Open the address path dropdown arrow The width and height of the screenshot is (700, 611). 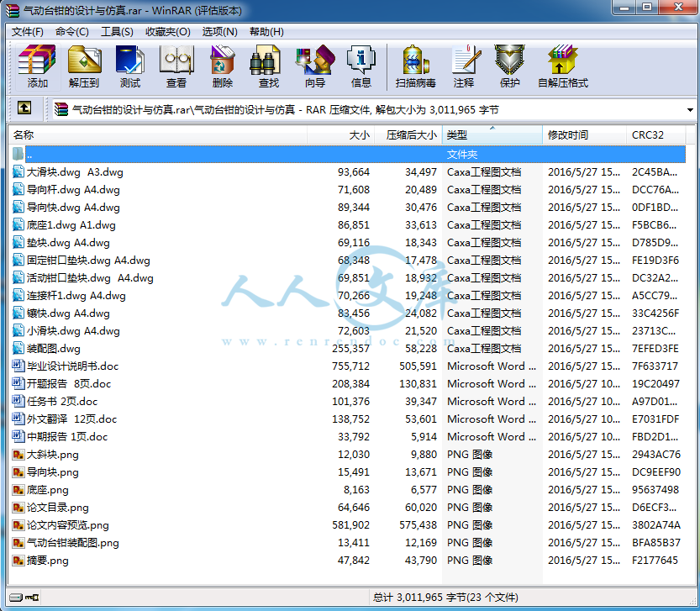pos(690,109)
